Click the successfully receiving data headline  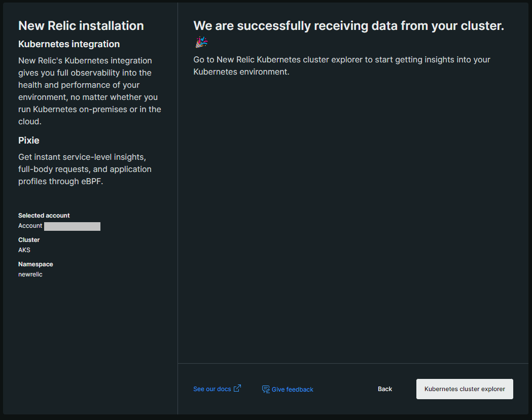(349, 26)
